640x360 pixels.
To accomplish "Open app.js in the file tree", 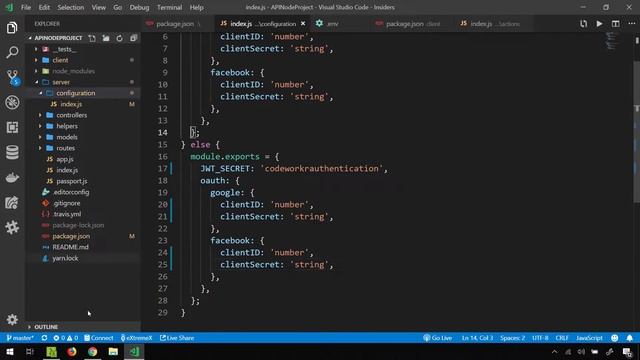I will tap(65, 159).
